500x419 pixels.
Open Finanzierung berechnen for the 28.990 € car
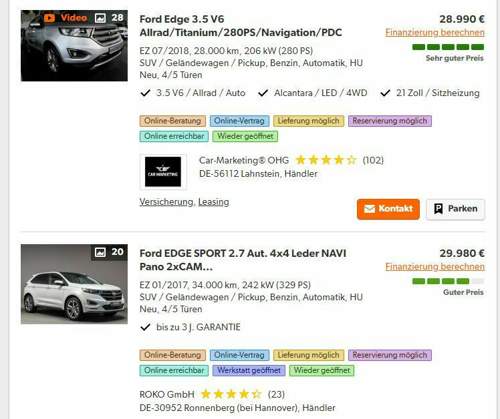(x=435, y=33)
